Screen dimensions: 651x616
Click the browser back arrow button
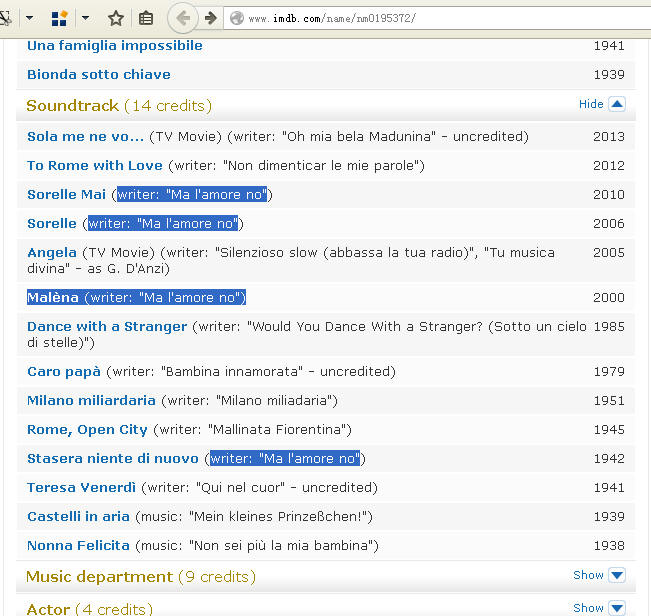pyautogui.click(x=183, y=18)
